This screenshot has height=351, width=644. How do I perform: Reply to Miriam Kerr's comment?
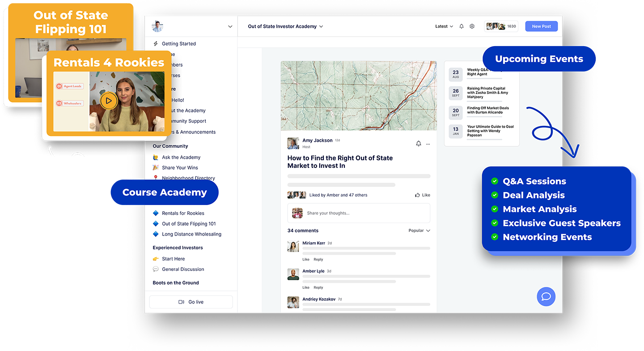coord(318,260)
